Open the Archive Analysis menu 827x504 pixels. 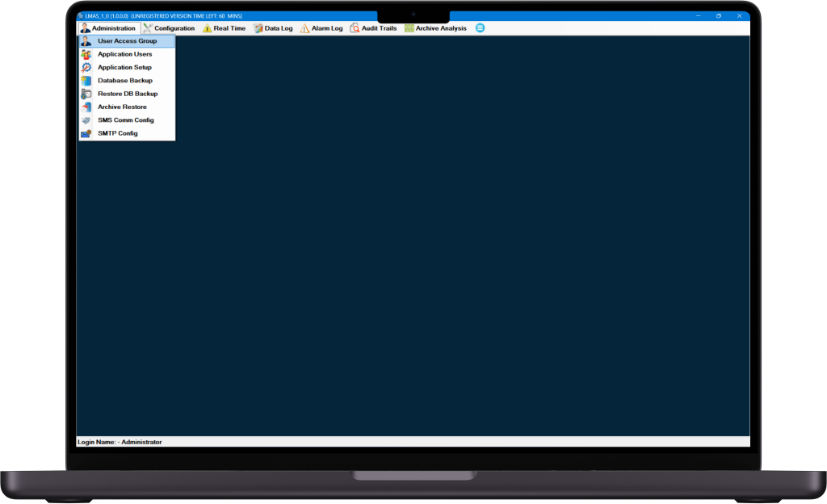coord(435,28)
